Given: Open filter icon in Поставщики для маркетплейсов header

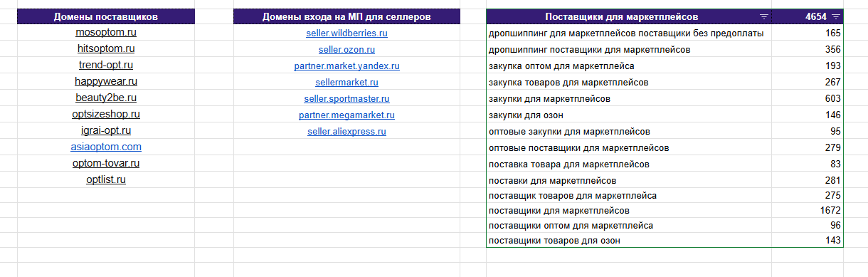Looking at the screenshot, I should click(763, 16).
